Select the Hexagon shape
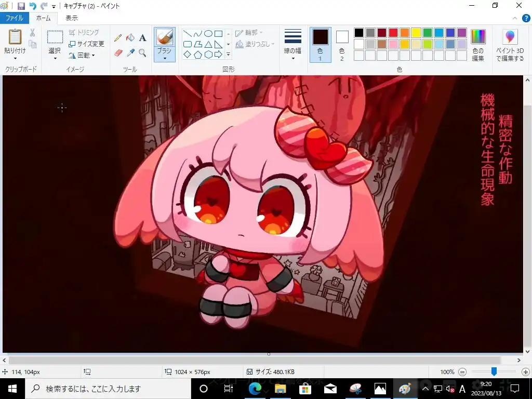The image size is (532, 399). tap(208, 54)
